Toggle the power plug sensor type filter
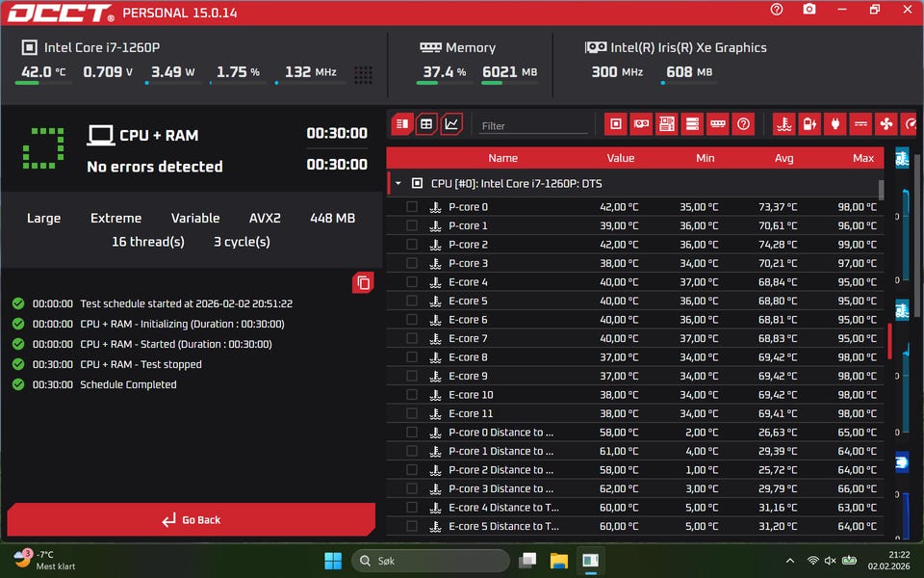The height and width of the screenshot is (578, 924). pyautogui.click(x=835, y=124)
